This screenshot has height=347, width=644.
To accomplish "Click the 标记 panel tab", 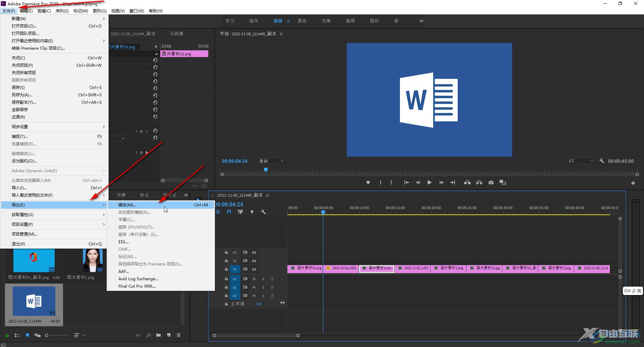I will [145, 195].
